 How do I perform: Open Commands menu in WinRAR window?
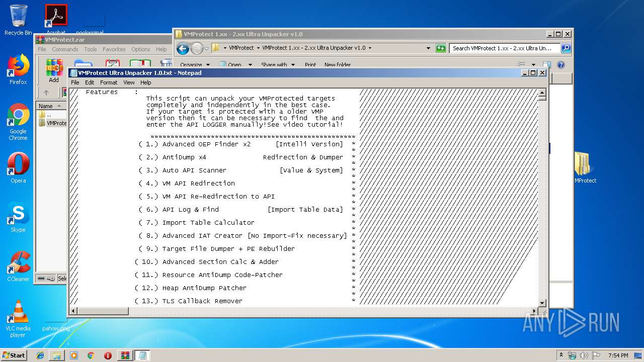tap(65, 49)
